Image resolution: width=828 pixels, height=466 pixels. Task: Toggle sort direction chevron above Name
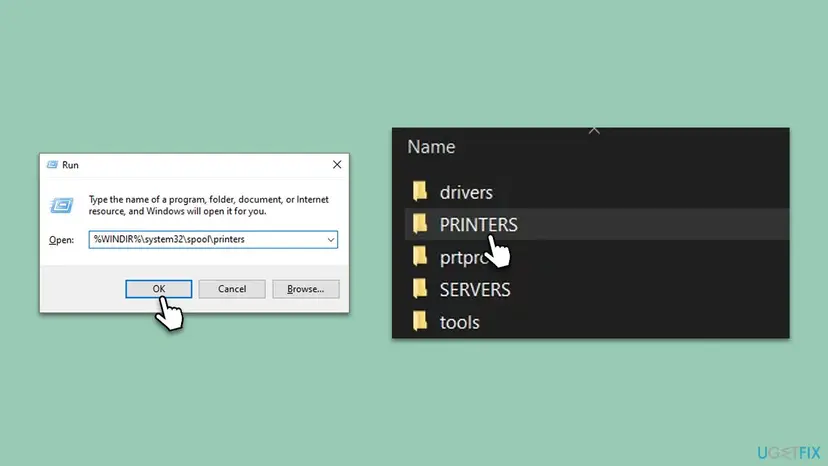point(594,131)
